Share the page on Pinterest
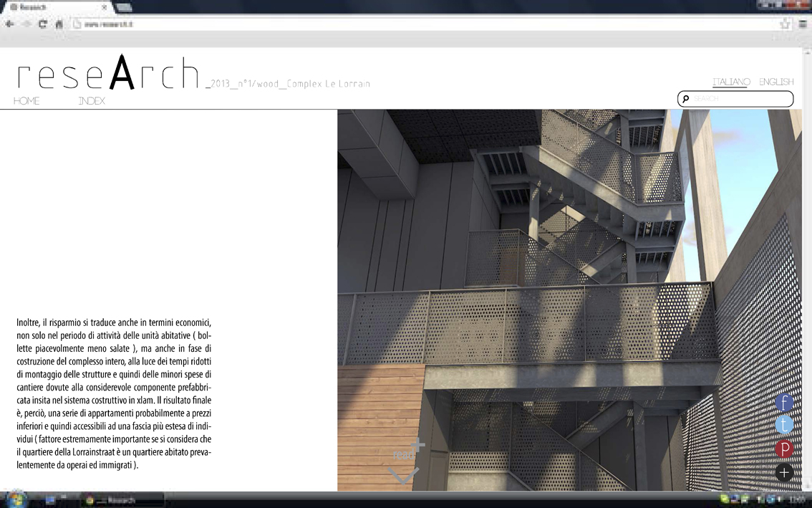Image resolution: width=812 pixels, height=508 pixels. pos(784,449)
